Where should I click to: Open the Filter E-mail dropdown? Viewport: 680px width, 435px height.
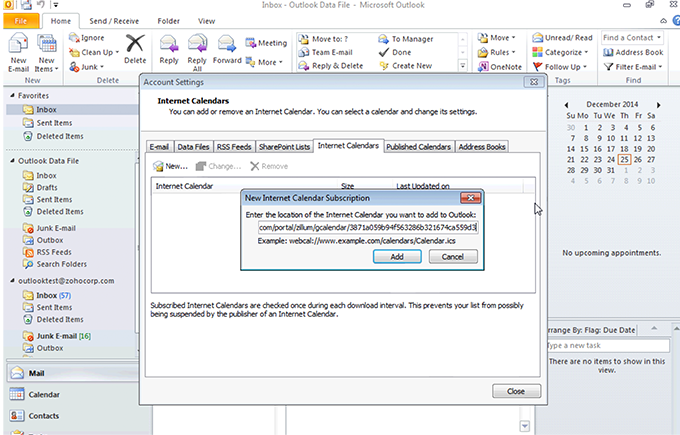pyautogui.click(x=633, y=67)
